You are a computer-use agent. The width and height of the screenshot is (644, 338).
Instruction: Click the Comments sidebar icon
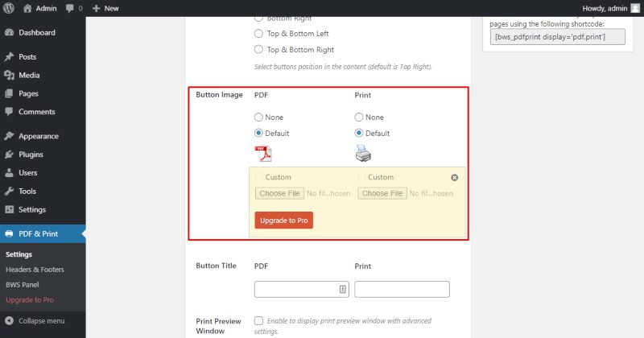(9, 112)
